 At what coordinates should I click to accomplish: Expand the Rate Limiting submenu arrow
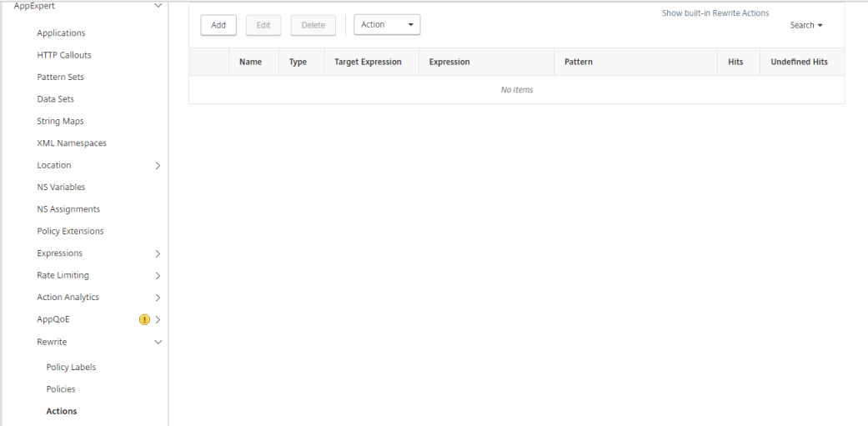(x=158, y=275)
